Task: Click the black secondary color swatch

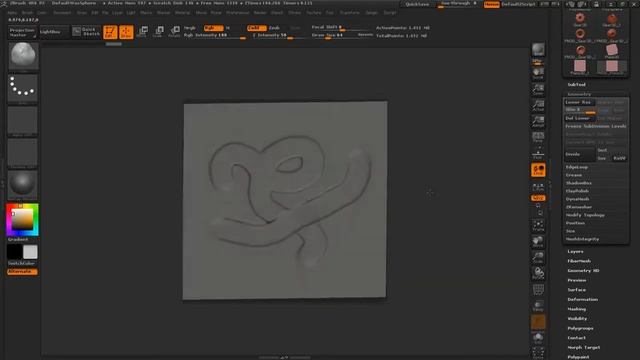Action: [x=14, y=252]
